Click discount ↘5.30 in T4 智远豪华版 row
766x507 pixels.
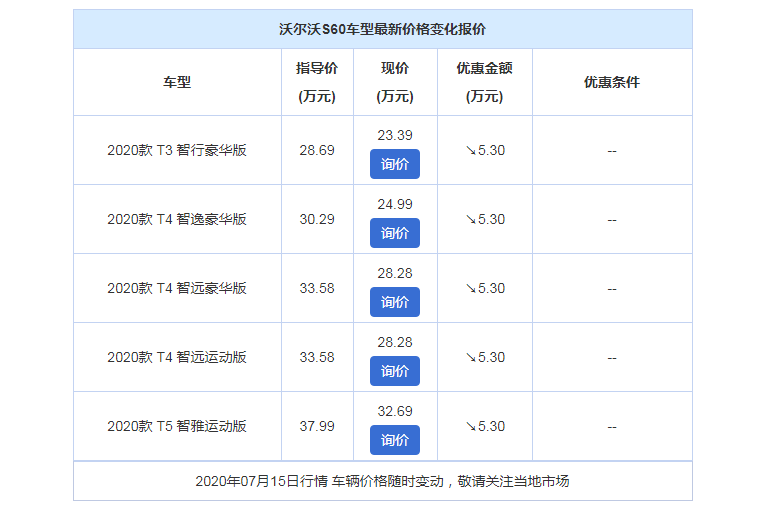point(485,288)
